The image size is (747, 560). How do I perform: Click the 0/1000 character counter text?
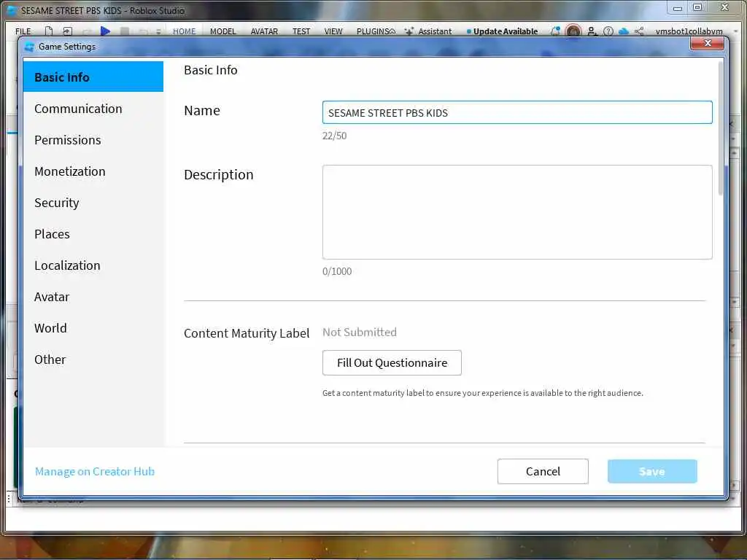[337, 271]
